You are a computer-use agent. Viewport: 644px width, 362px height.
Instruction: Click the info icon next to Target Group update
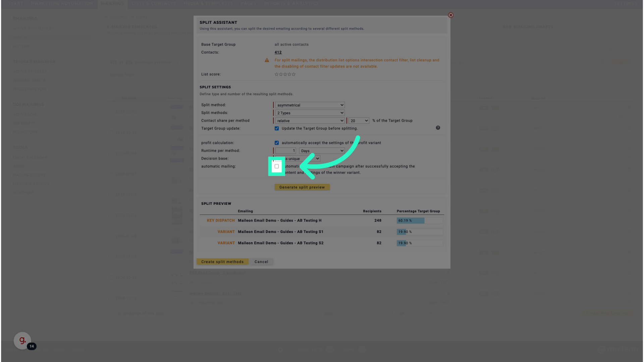pyautogui.click(x=437, y=128)
